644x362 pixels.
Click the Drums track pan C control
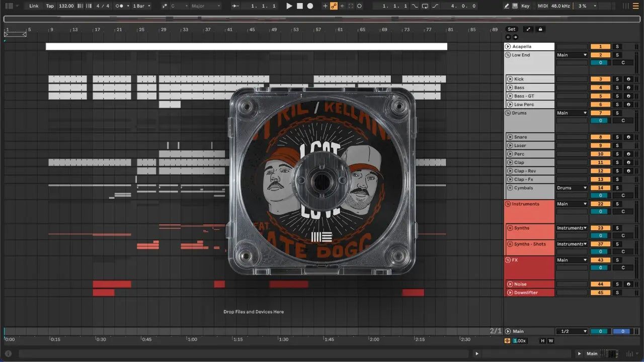coord(623,121)
